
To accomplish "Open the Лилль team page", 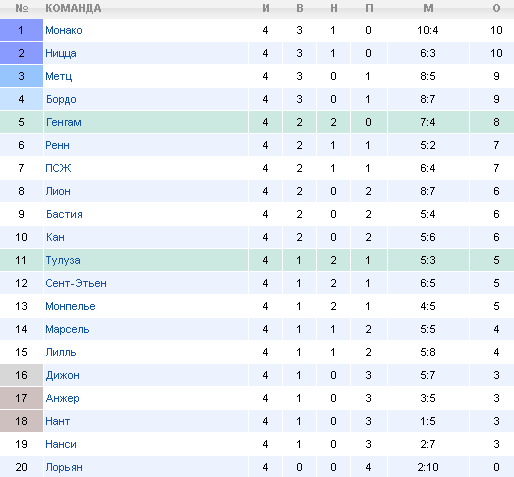I will tap(61, 352).
